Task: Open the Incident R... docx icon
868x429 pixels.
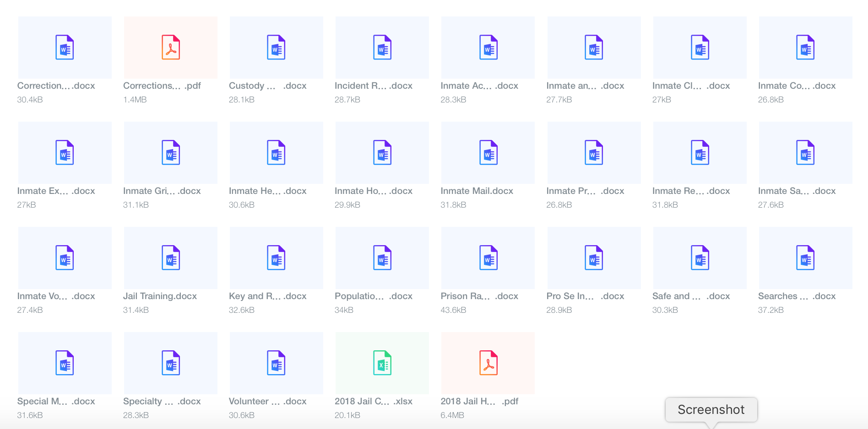Action: [382, 48]
